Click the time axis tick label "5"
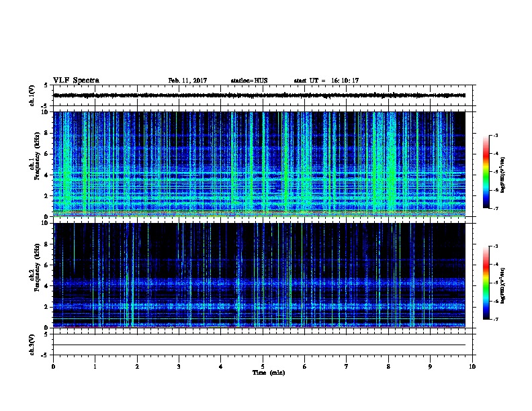The image size is (532, 411). click(x=263, y=367)
